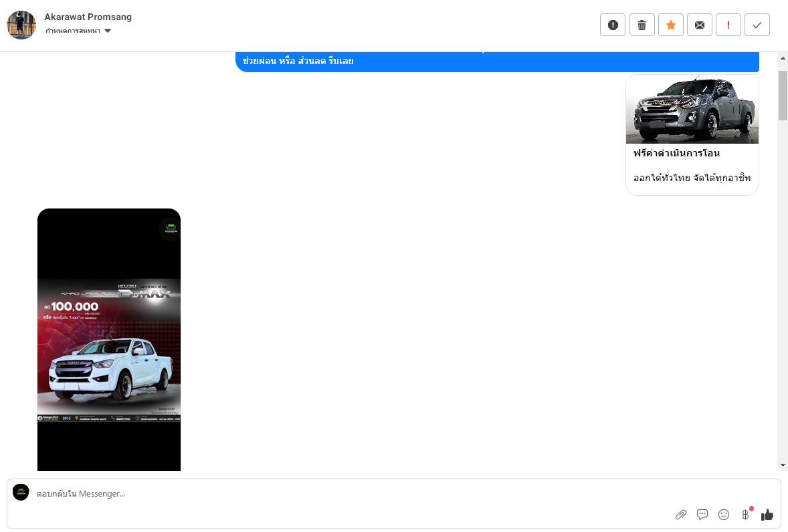Image resolution: width=788 pixels, height=532 pixels.
Task: Open the gray Isuzu pickup image card
Action: [692, 110]
